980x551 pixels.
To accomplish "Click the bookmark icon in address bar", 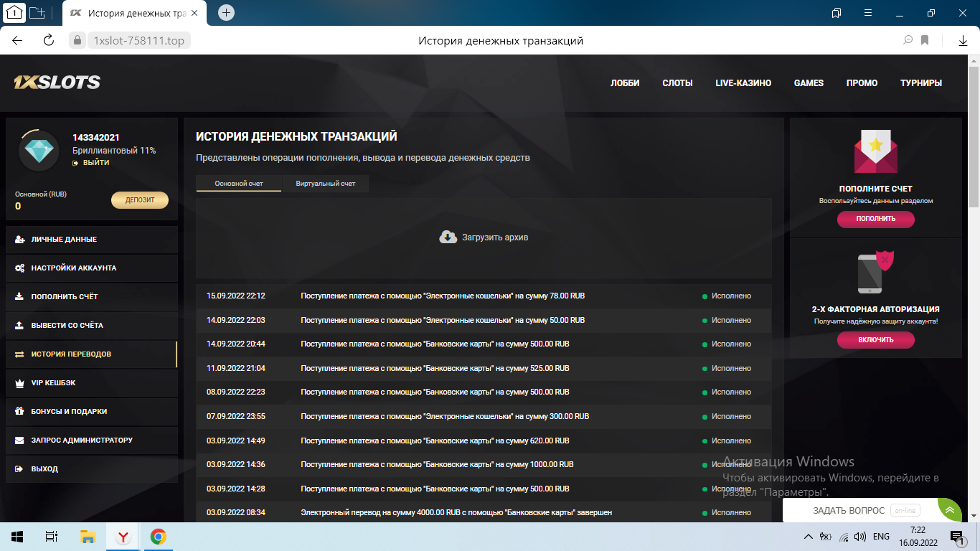I will pyautogui.click(x=925, y=40).
